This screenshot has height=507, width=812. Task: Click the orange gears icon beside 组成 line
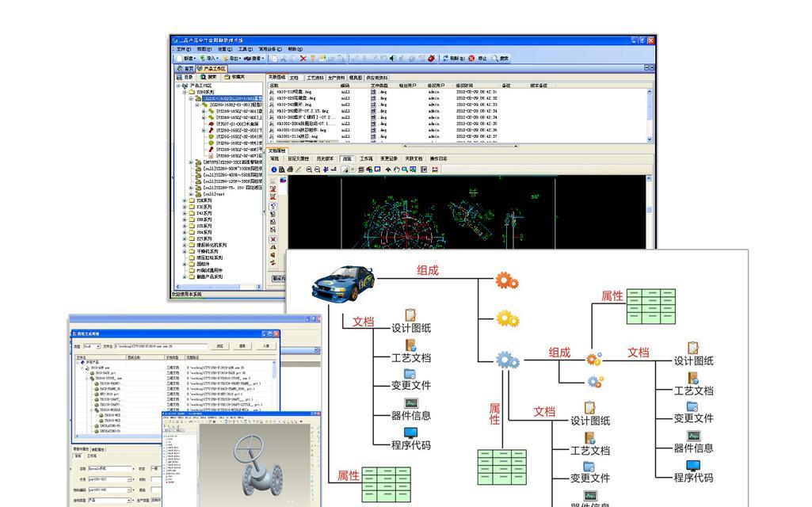506,280
